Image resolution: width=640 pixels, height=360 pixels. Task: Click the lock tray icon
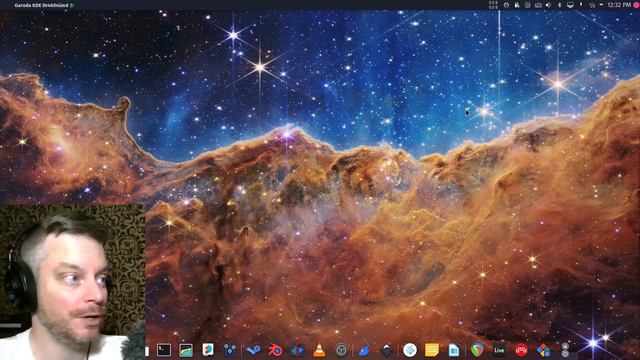tap(517, 5)
